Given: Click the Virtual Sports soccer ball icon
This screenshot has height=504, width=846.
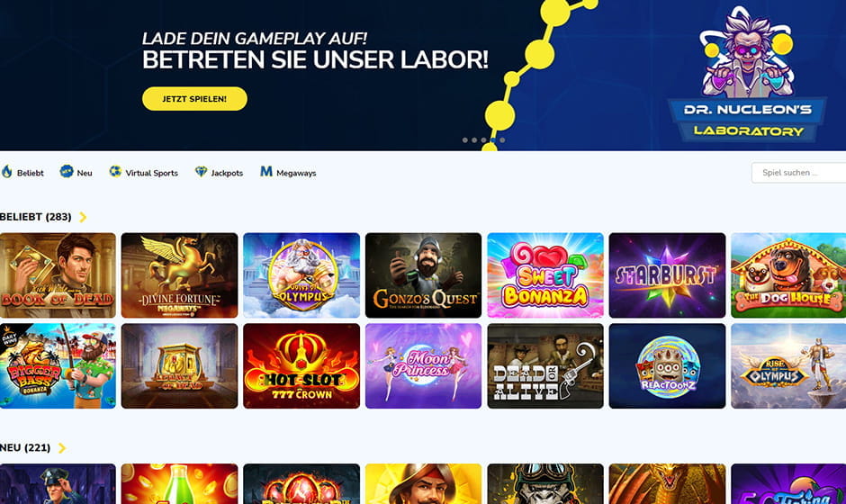Looking at the screenshot, I should [115, 172].
